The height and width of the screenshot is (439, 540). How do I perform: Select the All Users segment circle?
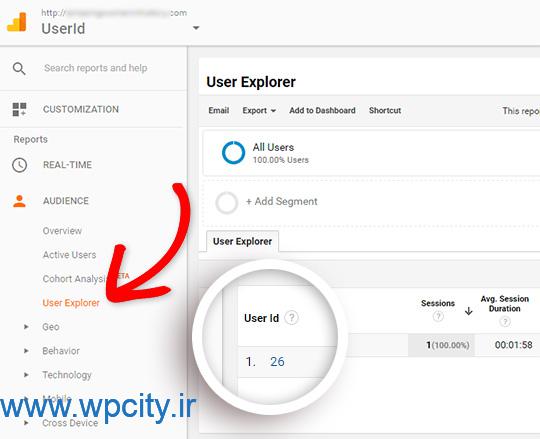coord(233,153)
